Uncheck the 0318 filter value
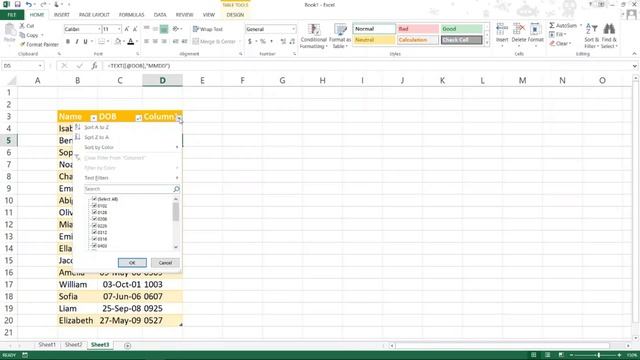The height and width of the screenshot is (360, 640). coord(94,239)
